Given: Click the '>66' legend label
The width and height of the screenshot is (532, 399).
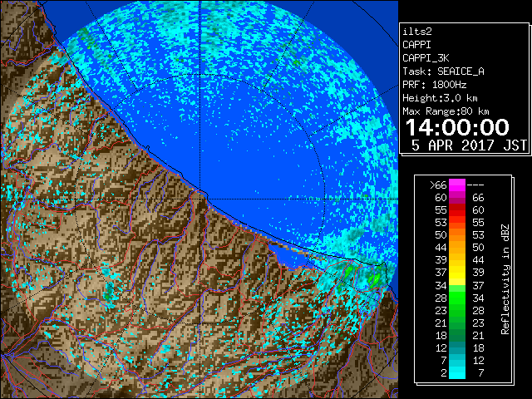Looking at the screenshot, I should click(x=438, y=185).
